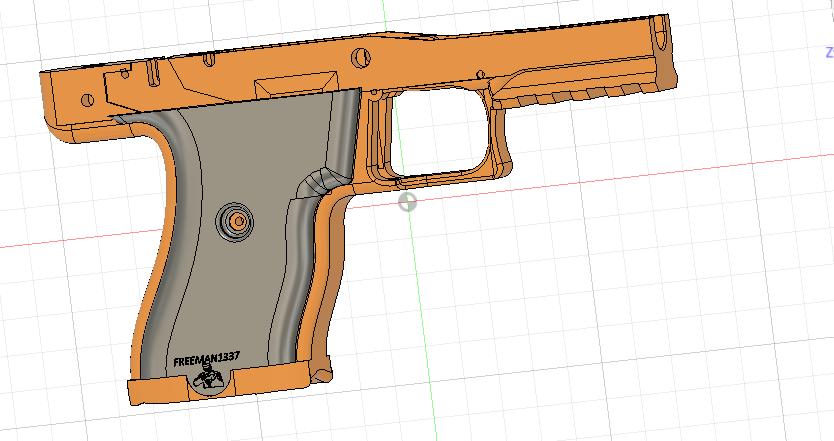Select the round screw in the grip panel

click(x=237, y=221)
